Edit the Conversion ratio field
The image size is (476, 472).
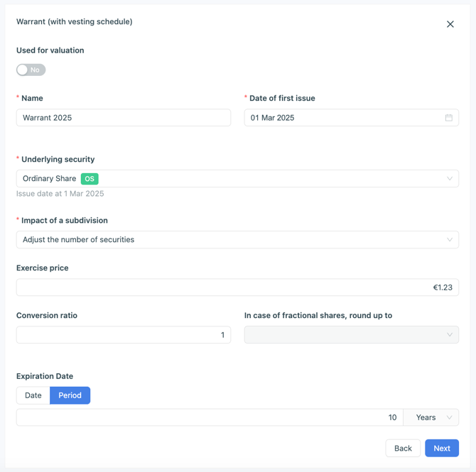pyautogui.click(x=124, y=334)
